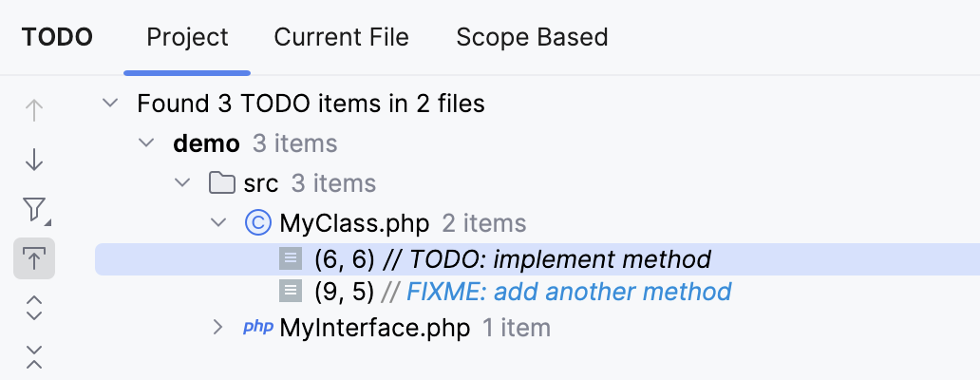
Task: Click the Previous TODO up arrow
Action: pyautogui.click(x=34, y=110)
